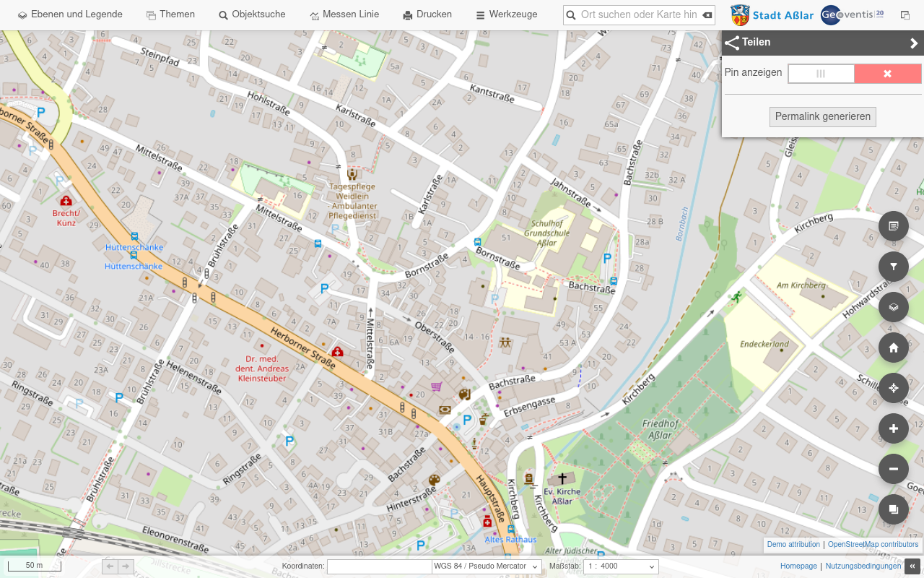Open the WGS 84 / Pseudo Mercator dropdown
The width and height of the screenshot is (924, 578).
point(487,566)
